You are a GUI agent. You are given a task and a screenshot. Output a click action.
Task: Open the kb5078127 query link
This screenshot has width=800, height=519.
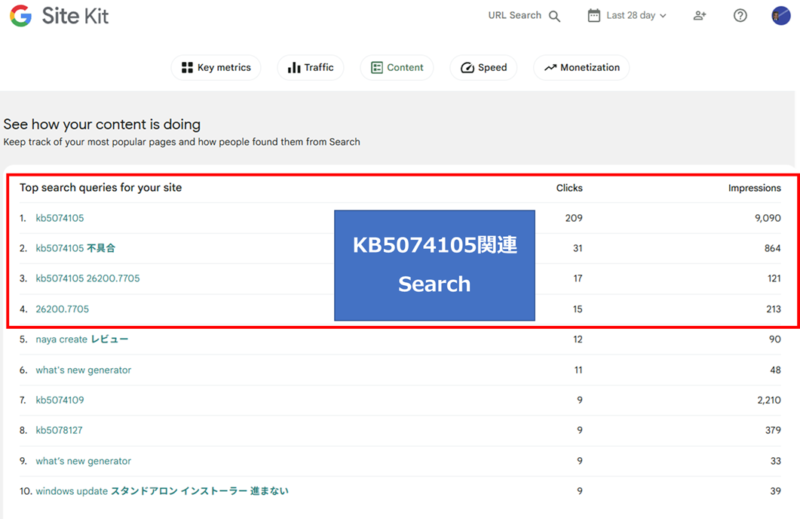(59, 430)
